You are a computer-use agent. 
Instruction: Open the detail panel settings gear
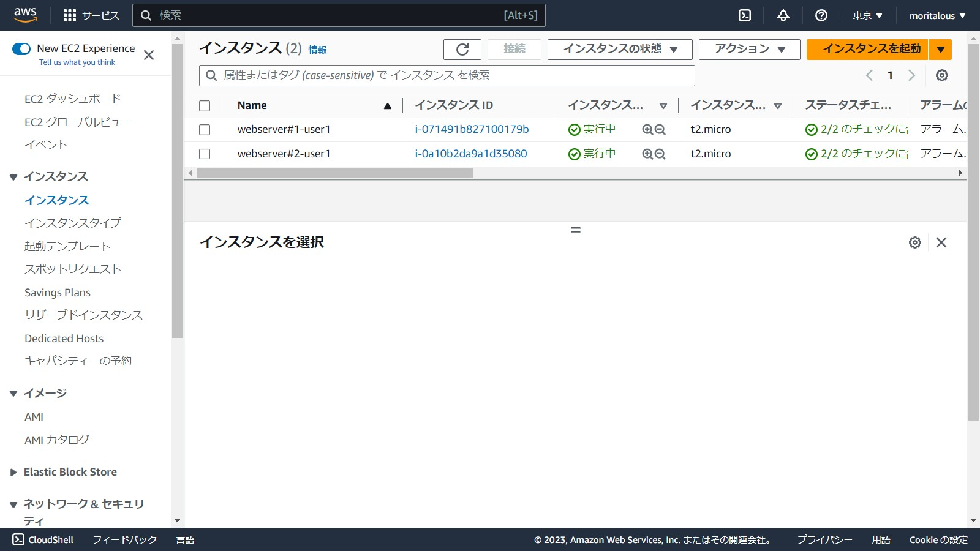[914, 242]
